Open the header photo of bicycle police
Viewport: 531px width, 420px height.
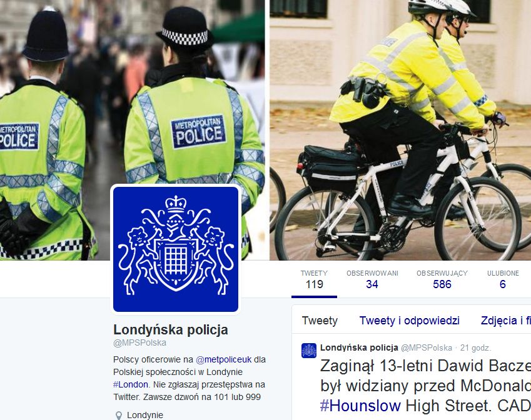coord(400,130)
